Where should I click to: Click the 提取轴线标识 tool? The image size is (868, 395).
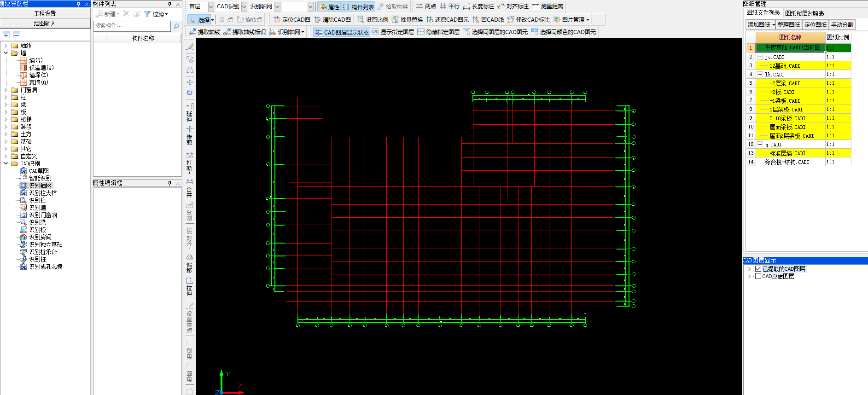click(x=245, y=32)
